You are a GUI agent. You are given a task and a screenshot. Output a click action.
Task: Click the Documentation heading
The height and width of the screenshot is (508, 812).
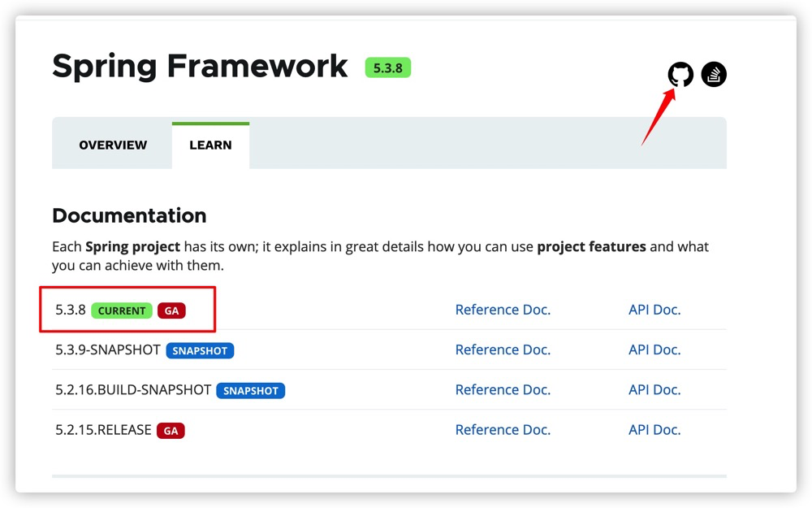[x=129, y=215]
